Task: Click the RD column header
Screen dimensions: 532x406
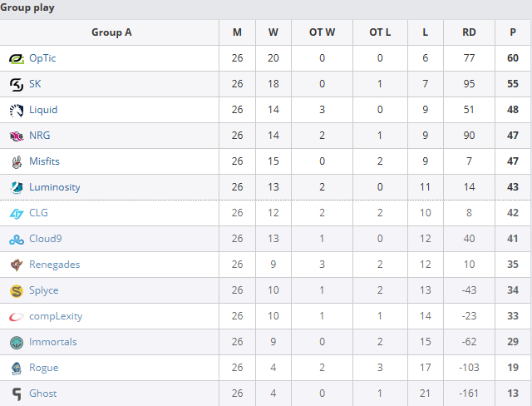Action: (x=469, y=32)
